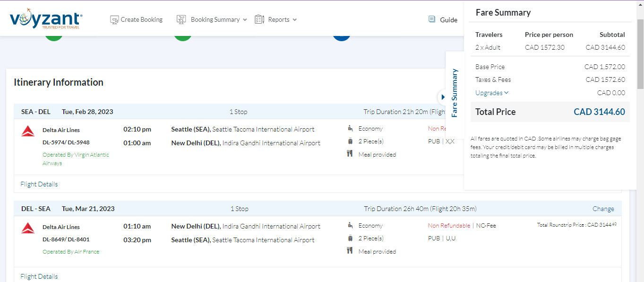644x282 pixels.
Task: Open the Create Booking menu item
Action: click(141, 20)
